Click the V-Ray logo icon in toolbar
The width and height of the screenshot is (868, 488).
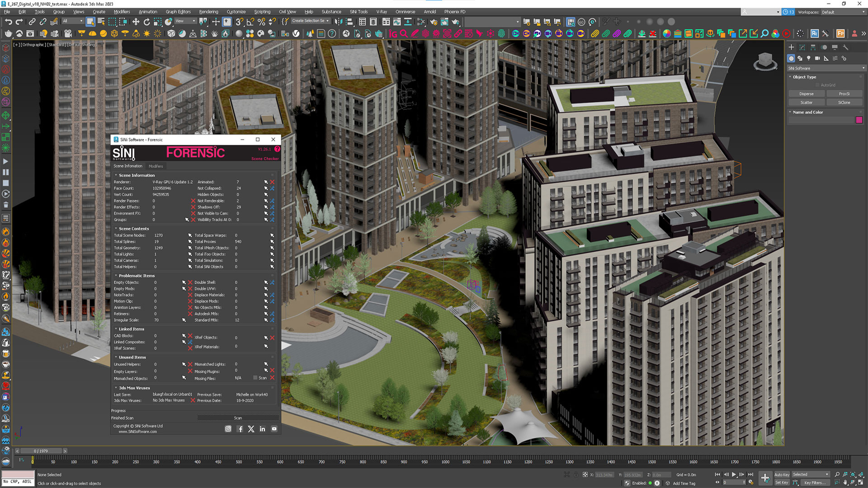click(x=296, y=33)
